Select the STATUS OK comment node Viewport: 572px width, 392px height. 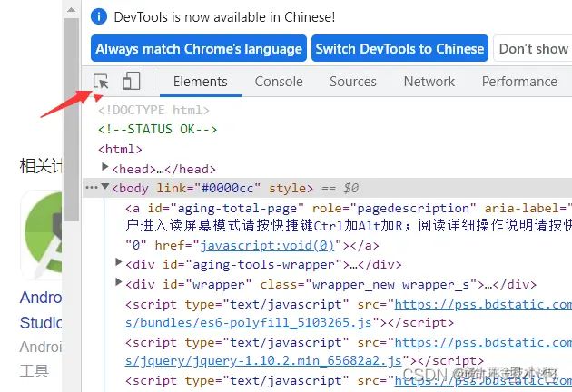(x=158, y=129)
